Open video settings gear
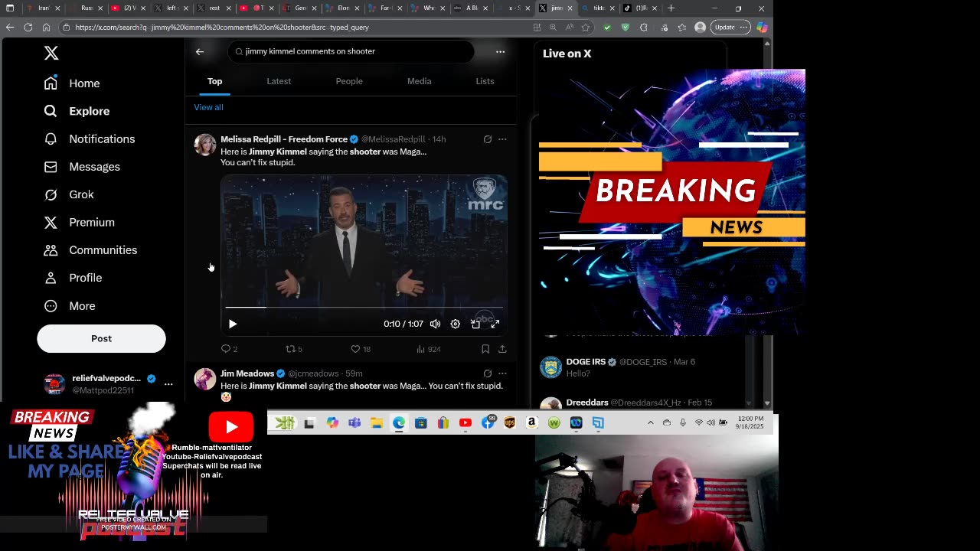980x551 pixels. coord(455,324)
